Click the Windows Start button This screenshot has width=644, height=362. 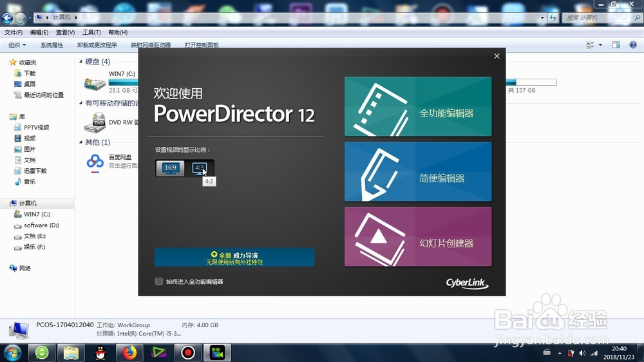12,352
